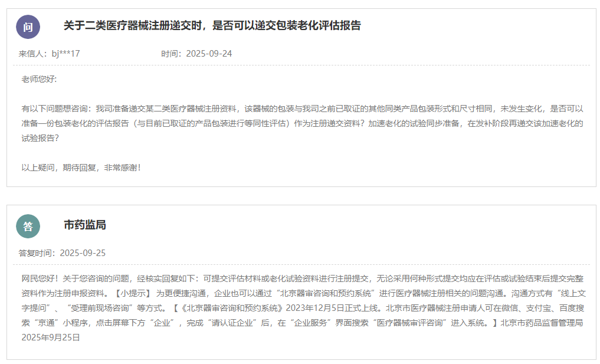Click the reply date 2025-09-25
Image resolution: width=600 pixels, height=364 pixels.
(83, 253)
